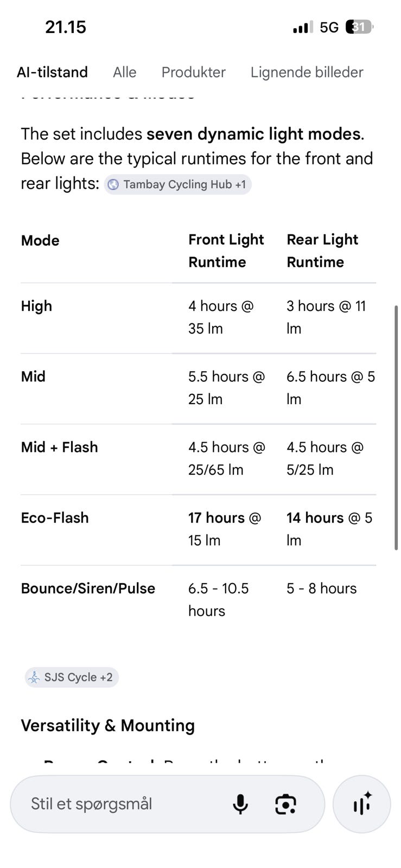Tap the microphone voice input icon
Screen dimensions: 401x868
[x=240, y=804]
